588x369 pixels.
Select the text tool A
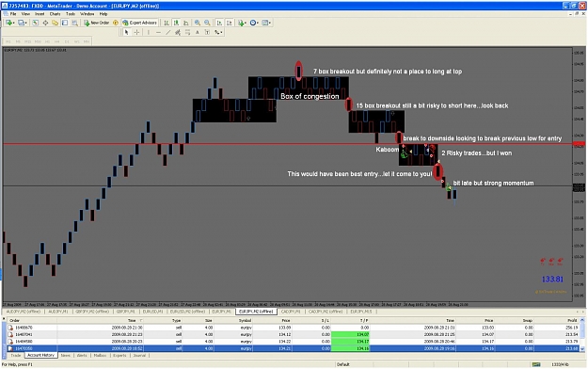click(198, 32)
